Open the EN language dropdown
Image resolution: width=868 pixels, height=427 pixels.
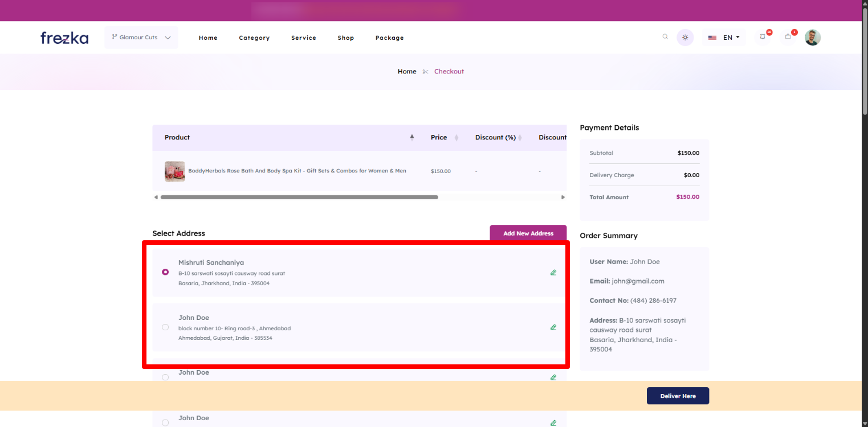coord(724,38)
